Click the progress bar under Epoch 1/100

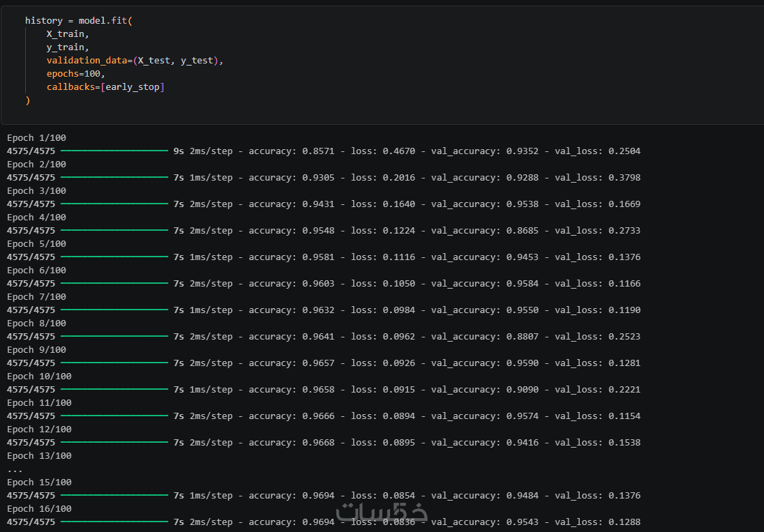coord(114,151)
